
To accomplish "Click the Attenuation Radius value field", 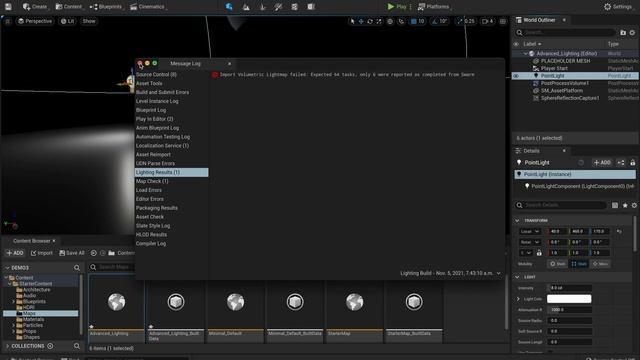I will pyautogui.click(x=569, y=309).
